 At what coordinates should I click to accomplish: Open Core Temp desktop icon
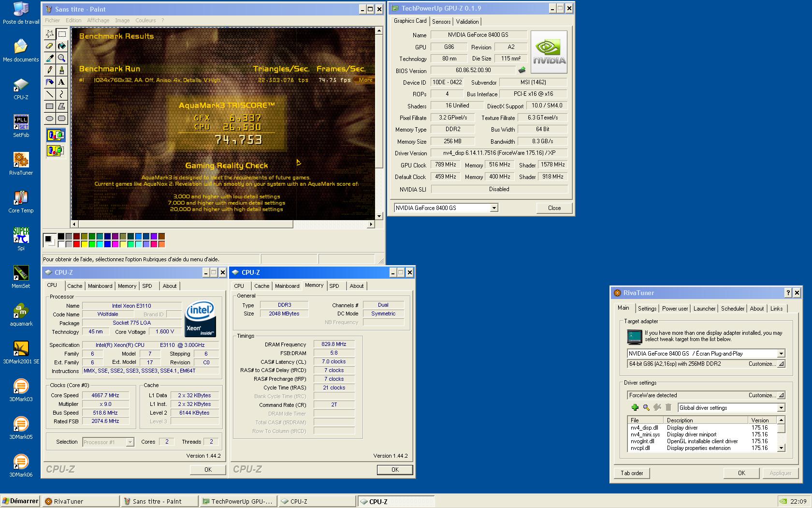point(21,202)
